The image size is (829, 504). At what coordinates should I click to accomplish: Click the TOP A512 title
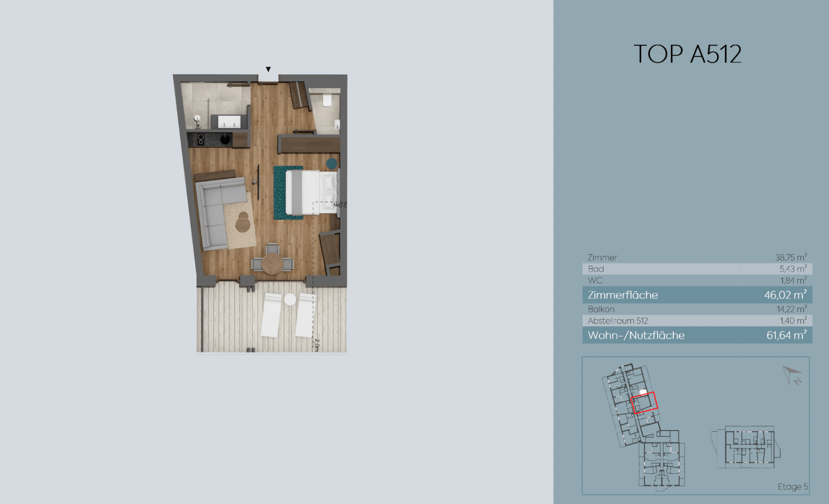tap(687, 54)
